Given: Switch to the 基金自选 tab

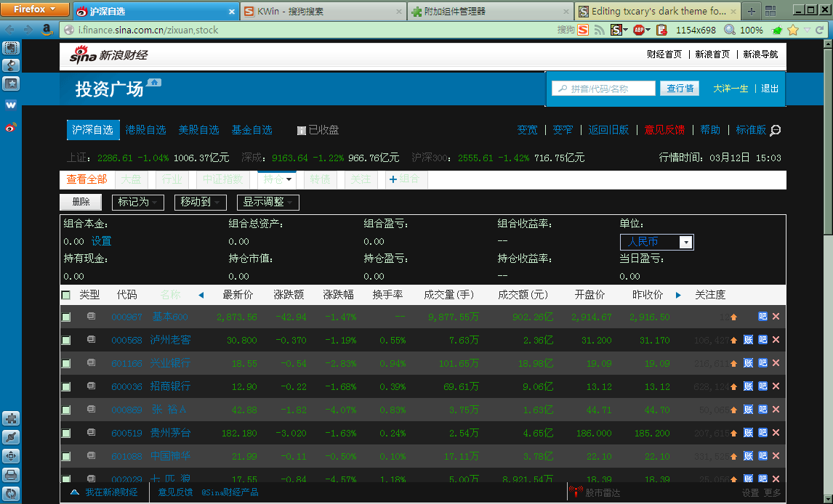Looking at the screenshot, I should [x=252, y=130].
